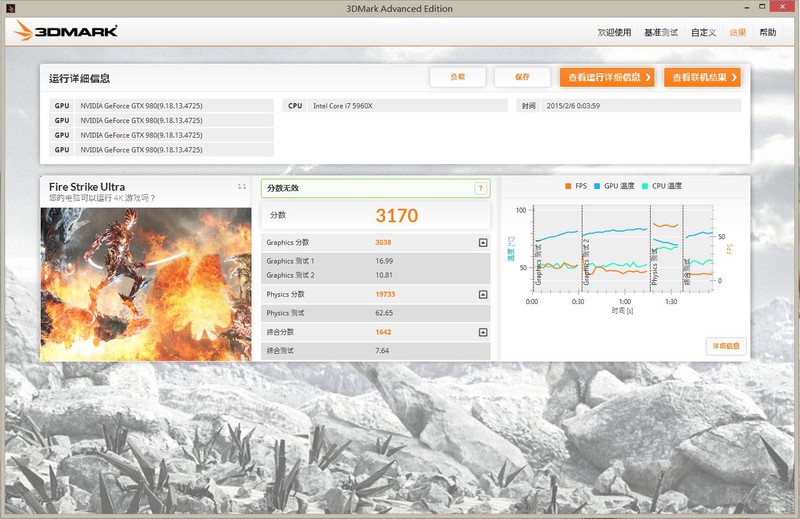
Task: Select the 结果 tab
Action: point(738,32)
